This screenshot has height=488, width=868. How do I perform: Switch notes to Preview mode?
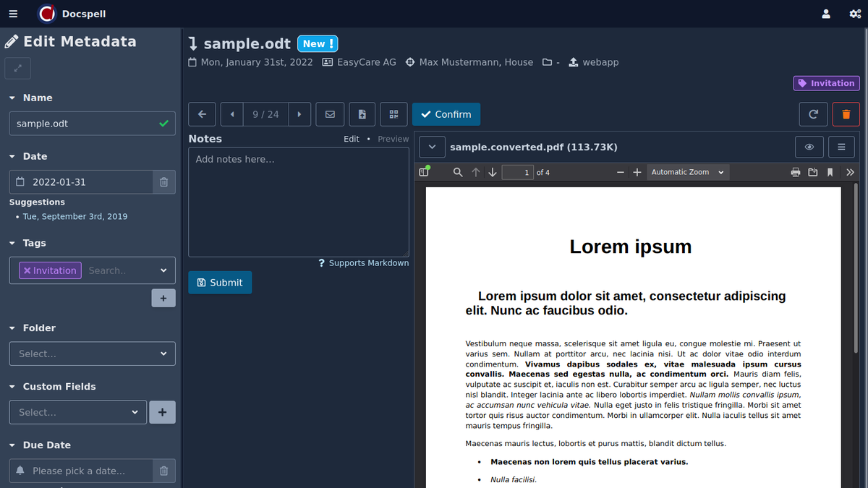[393, 139]
